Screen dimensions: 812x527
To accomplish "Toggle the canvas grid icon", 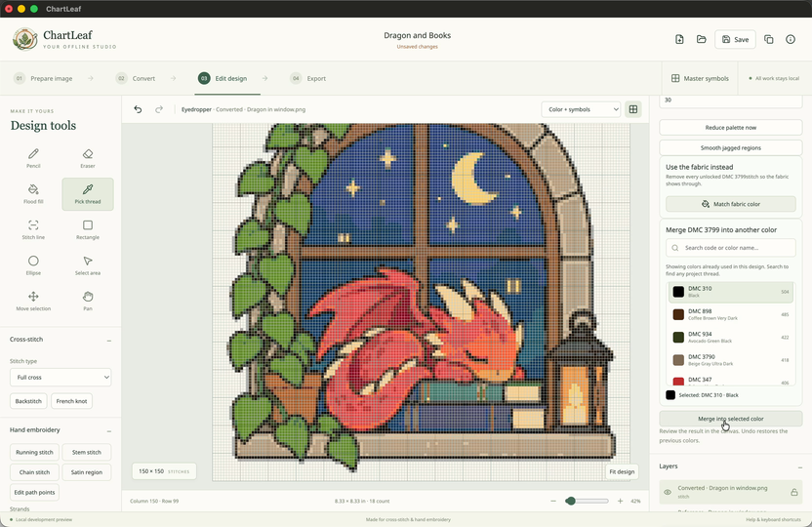I will (x=632, y=109).
